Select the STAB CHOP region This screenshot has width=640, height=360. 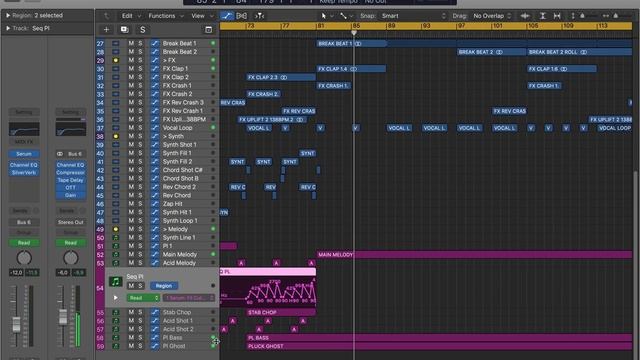[x=281, y=312]
